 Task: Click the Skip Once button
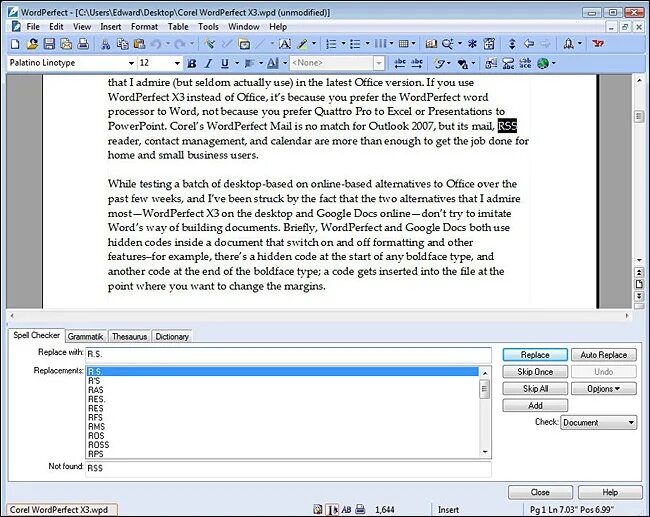click(535, 372)
